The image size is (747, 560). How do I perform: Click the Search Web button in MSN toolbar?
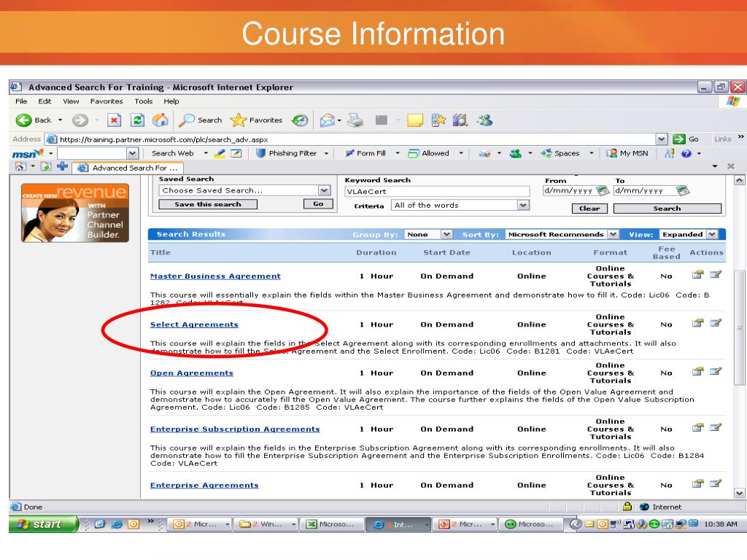tap(172, 153)
